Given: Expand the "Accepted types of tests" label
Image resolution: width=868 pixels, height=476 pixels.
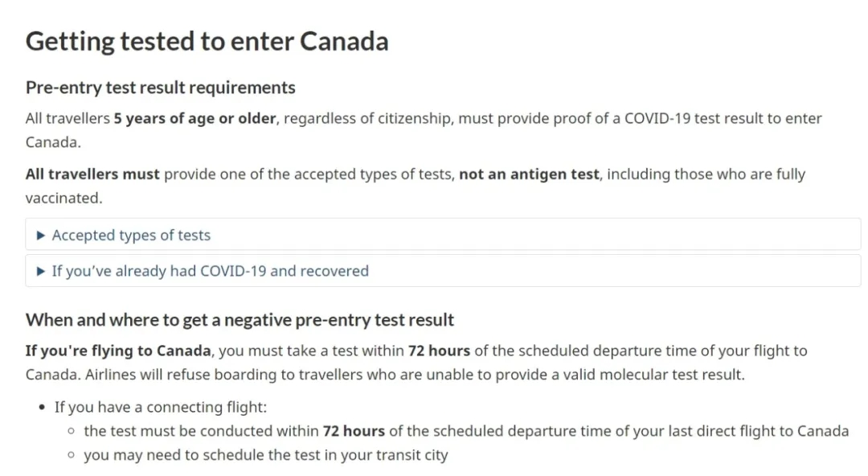Looking at the screenshot, I should [x=131, y=236].
